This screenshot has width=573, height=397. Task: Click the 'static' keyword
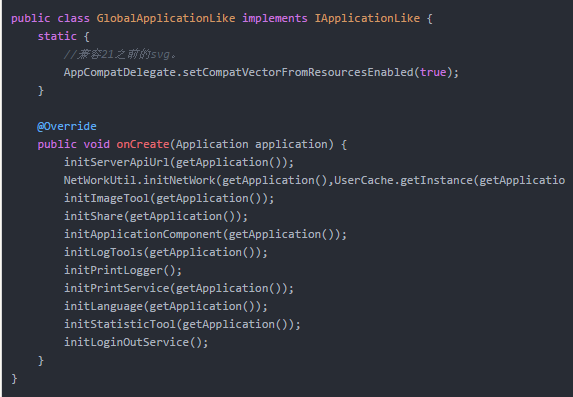click(x=57, y=36)
